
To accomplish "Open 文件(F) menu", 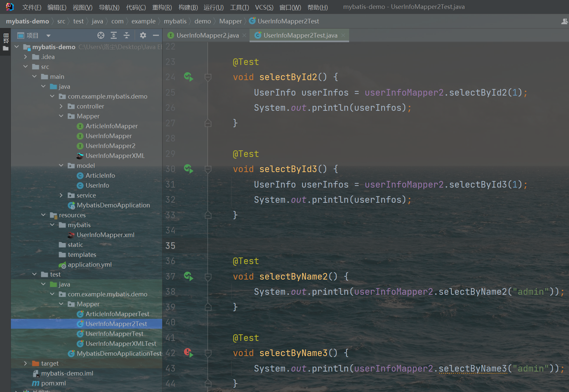I will 32,7.
